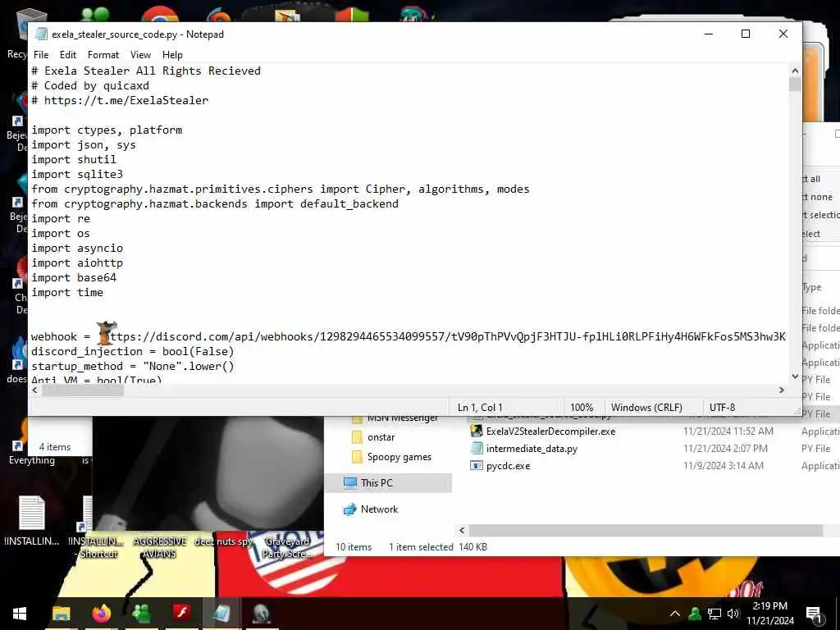Open the network tray icon
The width and height of the screenshot is (840, 630).
click(714, 614)
